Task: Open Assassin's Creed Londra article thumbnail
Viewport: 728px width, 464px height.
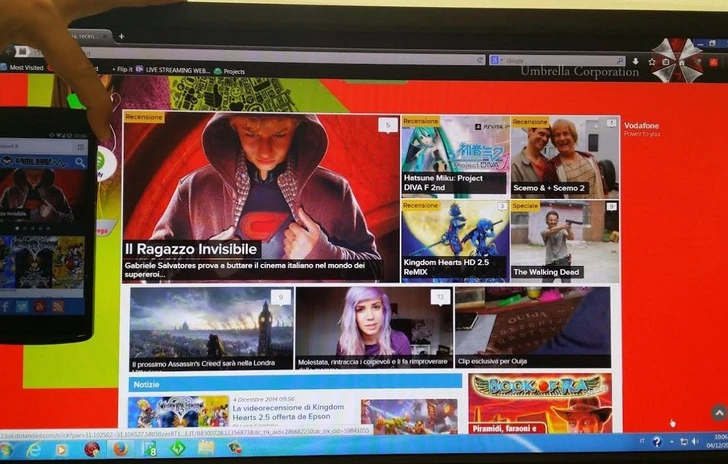Action: coord(211,328)
